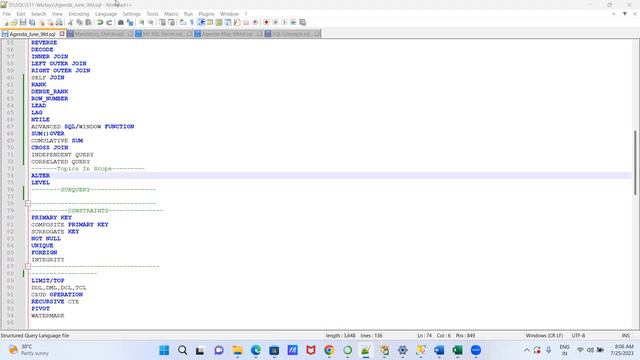Click the Cut scissors toolbar icon
The width and height of the screenshot is (640, 360).
tap(70, 22)
